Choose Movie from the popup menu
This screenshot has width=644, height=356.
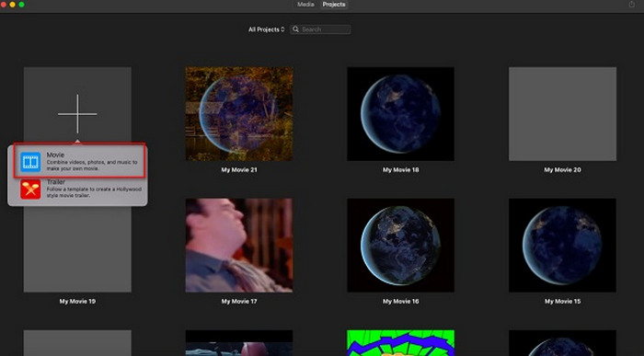pos(79,161)
